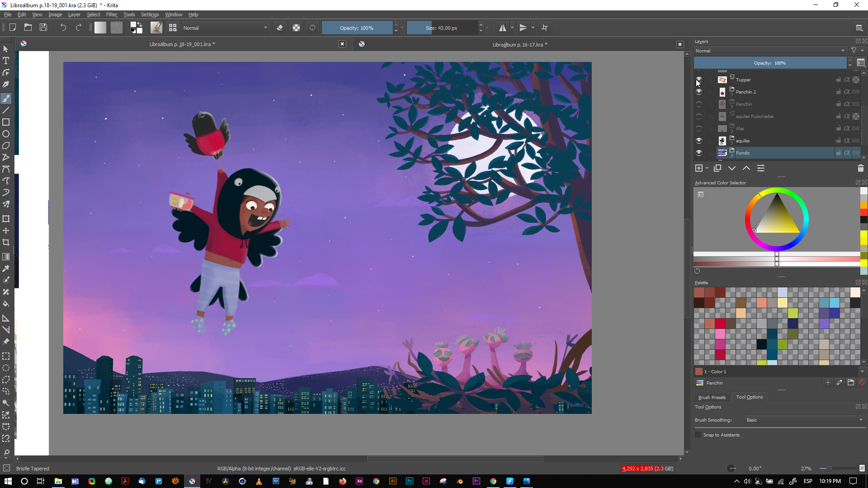Save the document with floppy icon
This screenshot has height=488, width=868.
43,28
